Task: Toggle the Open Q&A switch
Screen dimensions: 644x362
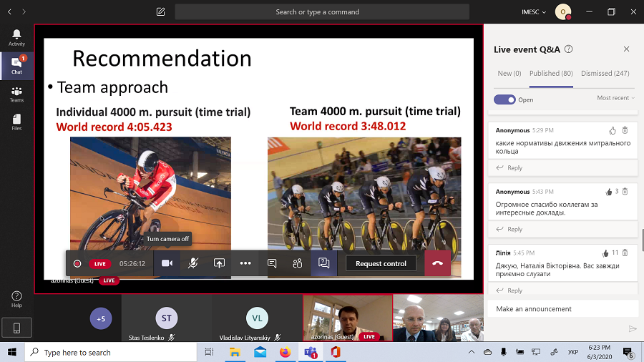Action: 504,99
